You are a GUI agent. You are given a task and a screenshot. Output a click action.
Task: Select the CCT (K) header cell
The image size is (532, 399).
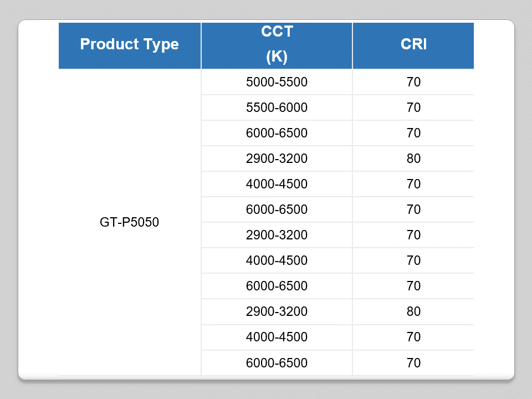(277, 44)
